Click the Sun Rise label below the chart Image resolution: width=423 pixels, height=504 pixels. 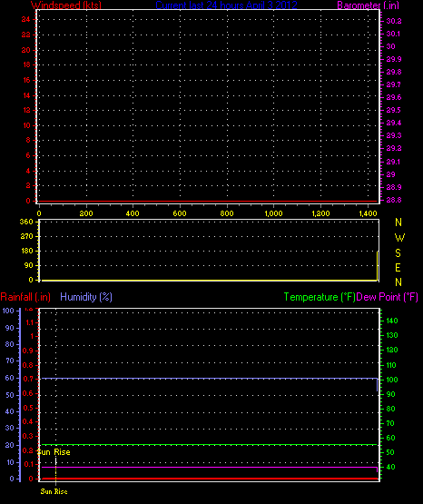click(x=54, y=491)
